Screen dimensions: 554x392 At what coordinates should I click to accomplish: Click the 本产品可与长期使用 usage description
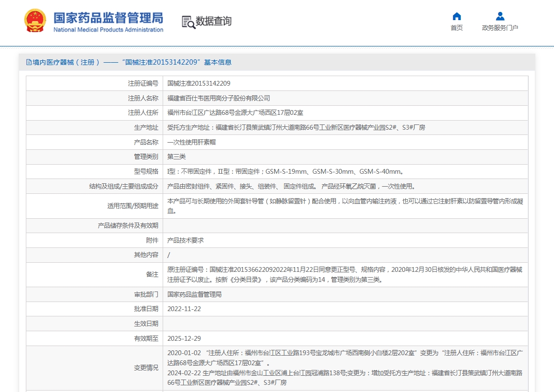345,206
